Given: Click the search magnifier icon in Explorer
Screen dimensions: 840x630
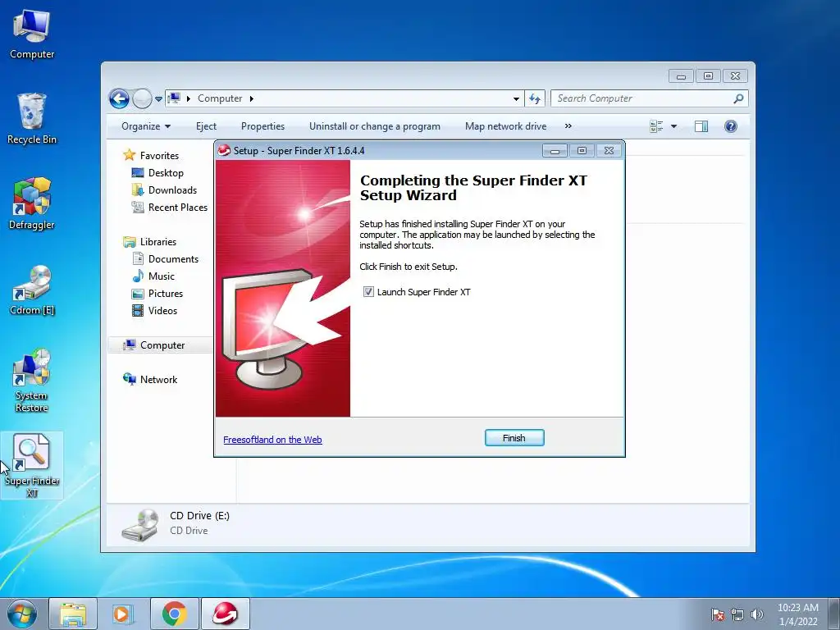Looking at the screenshot, I should tap(738, 98).
